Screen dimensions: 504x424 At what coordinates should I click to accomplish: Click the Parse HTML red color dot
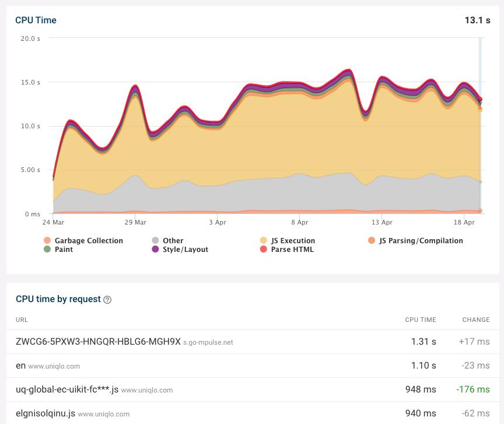(x=263, y=249)
